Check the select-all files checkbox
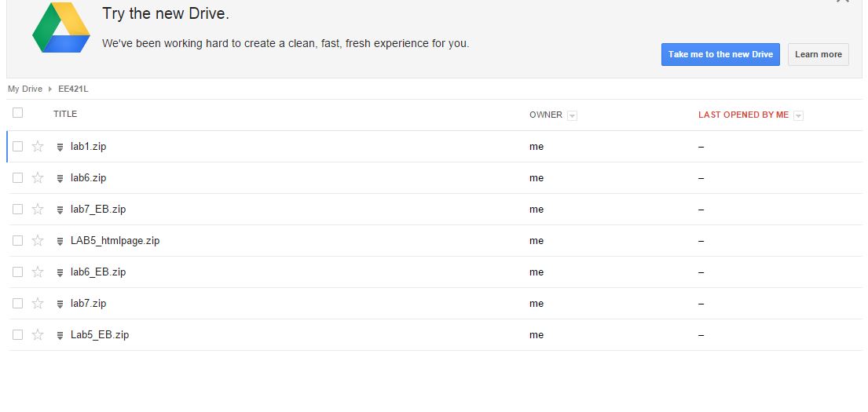 (x=18, y=113)
